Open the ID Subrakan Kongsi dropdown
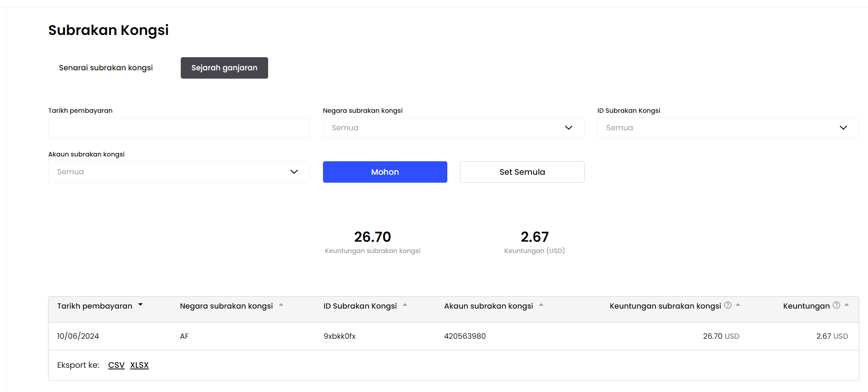This screenshot has width=868, height=392. [728, 128]
